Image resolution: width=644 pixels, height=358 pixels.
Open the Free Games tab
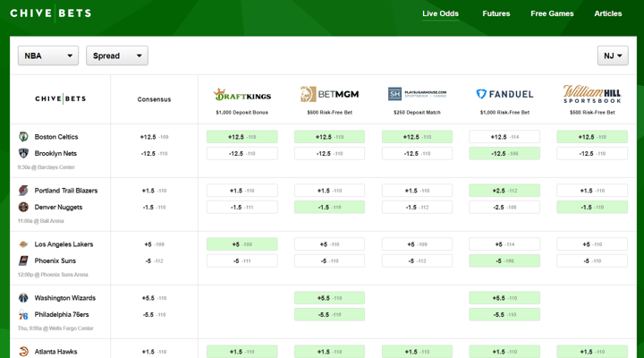[552, 13]
